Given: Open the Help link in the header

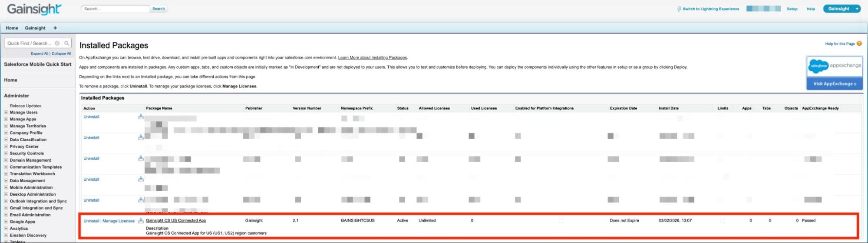Looking at the screenshot, I should coord(811,9).
